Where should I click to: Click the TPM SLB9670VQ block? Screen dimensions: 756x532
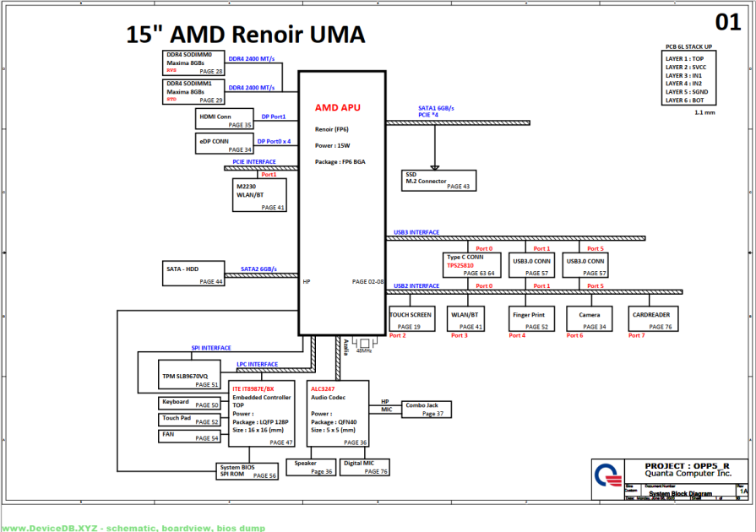point(189,374)
